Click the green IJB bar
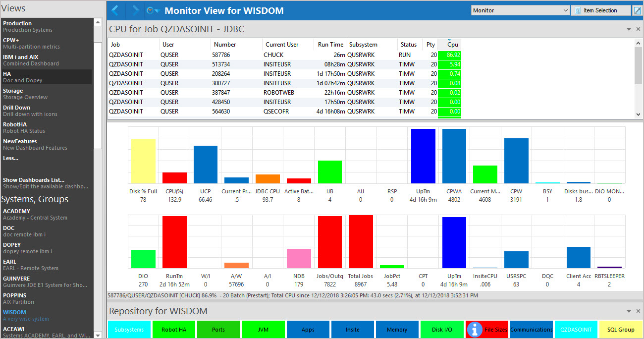644x339 pixels. [x=330, y=172]
